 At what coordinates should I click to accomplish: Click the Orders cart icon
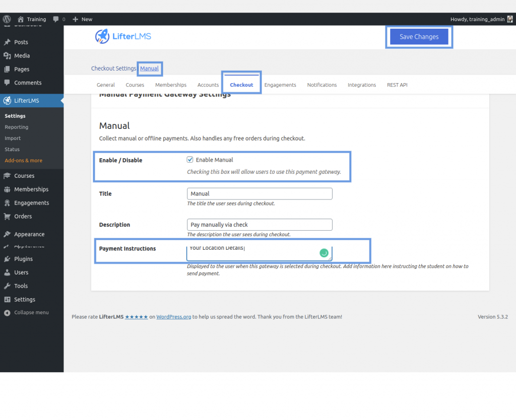(7, 217)
